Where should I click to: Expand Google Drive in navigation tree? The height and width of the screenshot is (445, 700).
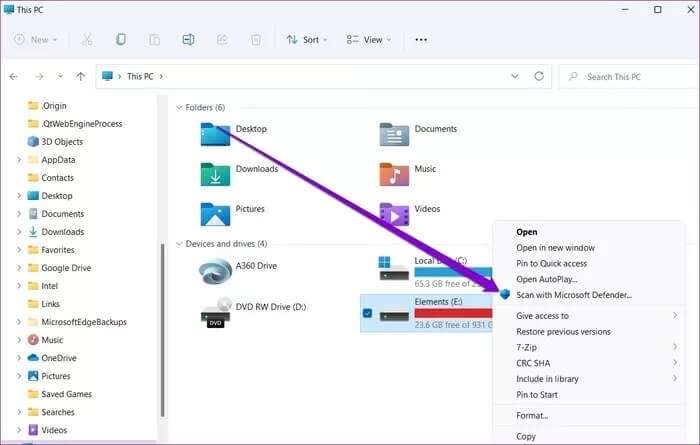[x=19, y=268]
